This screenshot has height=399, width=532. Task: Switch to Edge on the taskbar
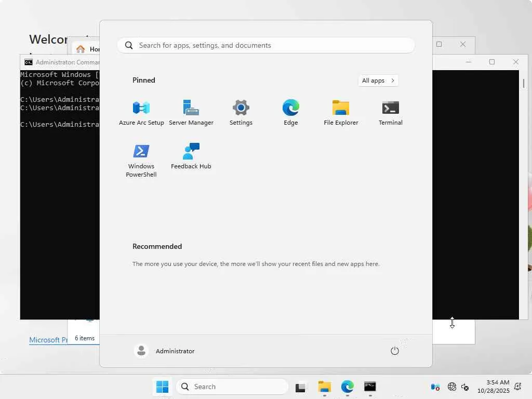[x=348, y=387]
